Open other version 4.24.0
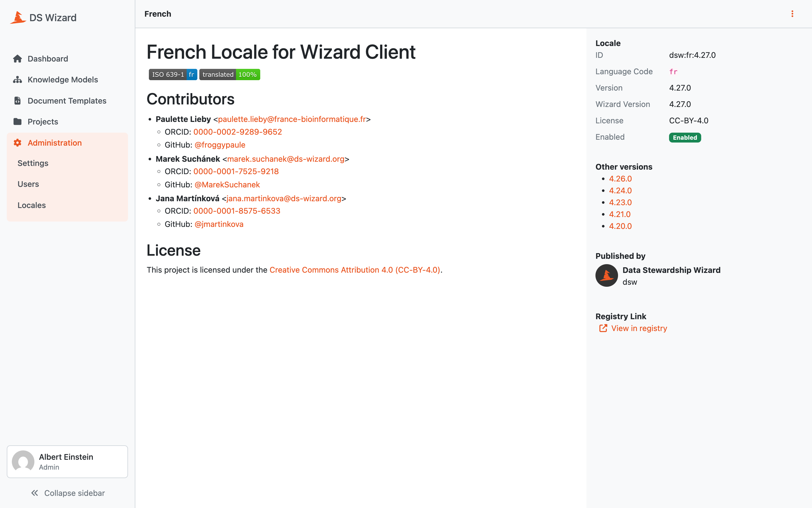Image resolution: width=812 pixels, height=508 pixels. pyautogui.click(x=620, y=190)
